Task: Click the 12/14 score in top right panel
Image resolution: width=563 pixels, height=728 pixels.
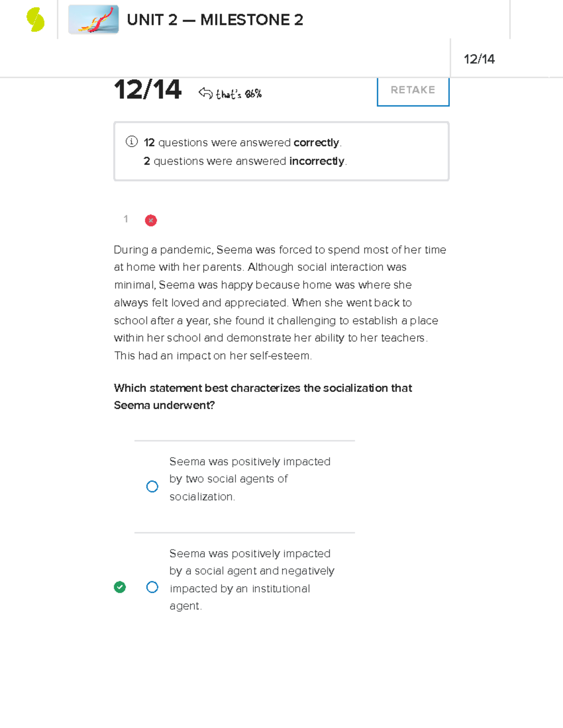Action: [479, 59]
